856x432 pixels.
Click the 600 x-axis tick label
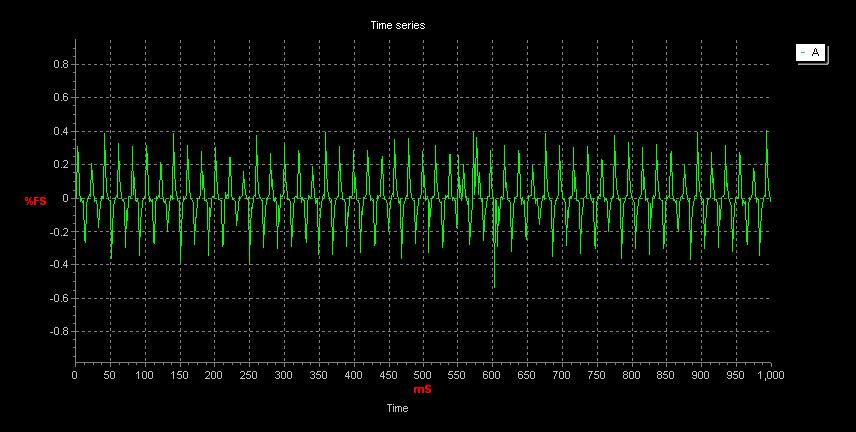[492, 375]
